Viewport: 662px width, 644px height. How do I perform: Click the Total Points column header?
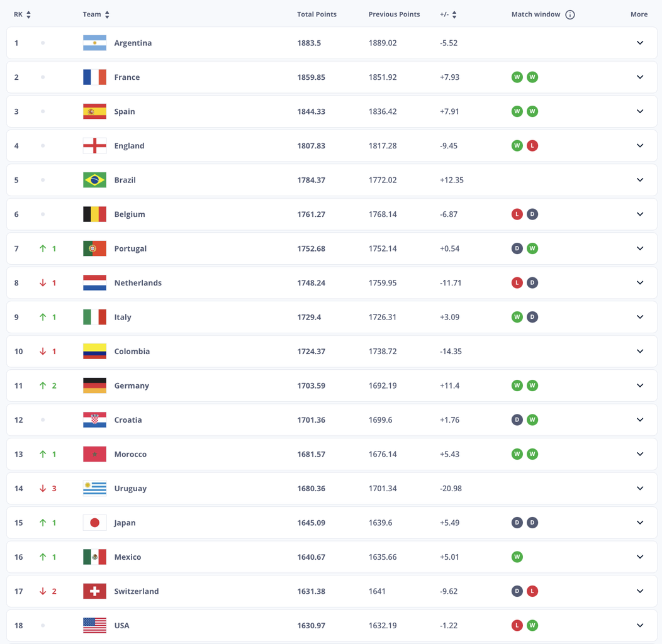[x=317, y=14]
